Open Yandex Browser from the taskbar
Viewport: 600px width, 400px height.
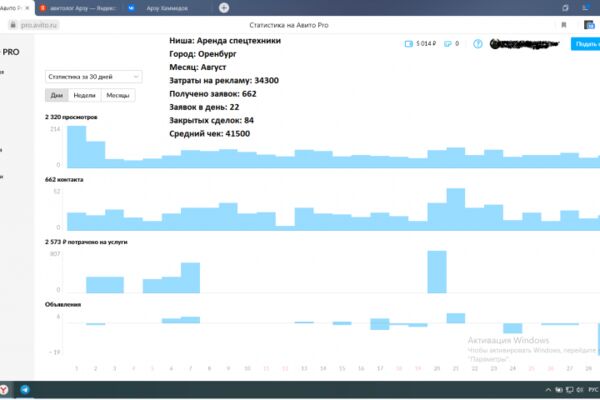pos(4,390)
